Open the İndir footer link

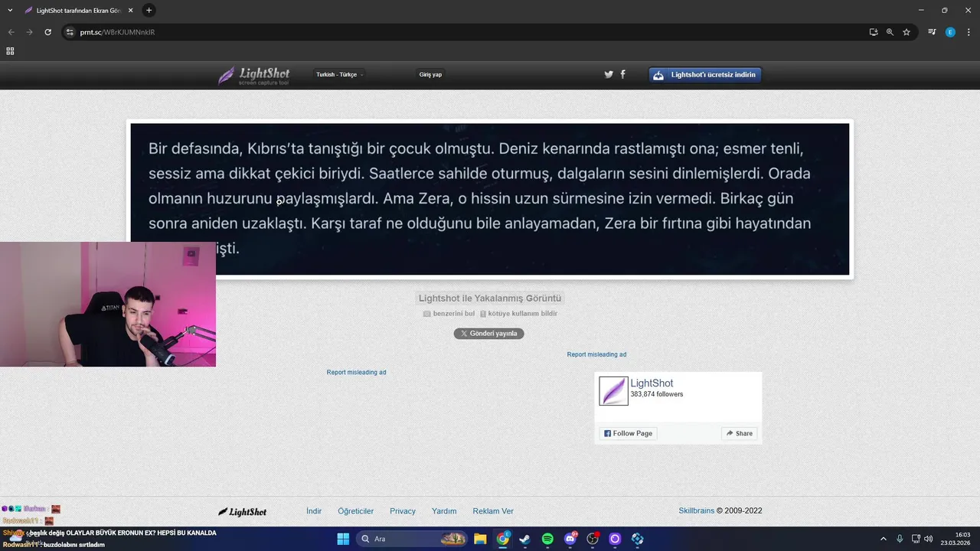point(314,511)
